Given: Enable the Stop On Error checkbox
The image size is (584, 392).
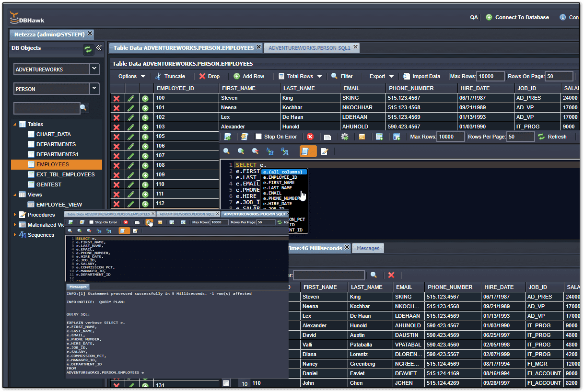Looking at the screenshot, I should coord(259,137).
